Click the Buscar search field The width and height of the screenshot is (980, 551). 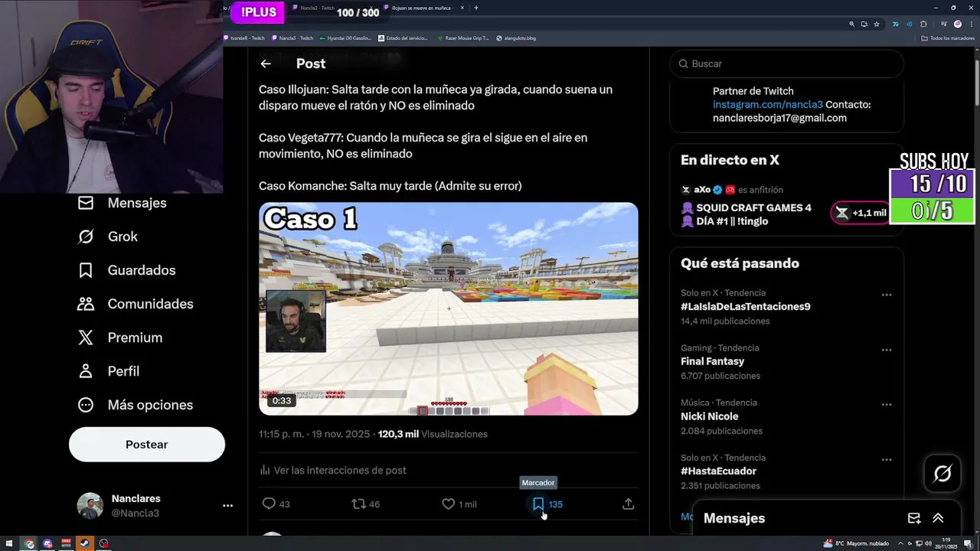[x=787, y=64]
